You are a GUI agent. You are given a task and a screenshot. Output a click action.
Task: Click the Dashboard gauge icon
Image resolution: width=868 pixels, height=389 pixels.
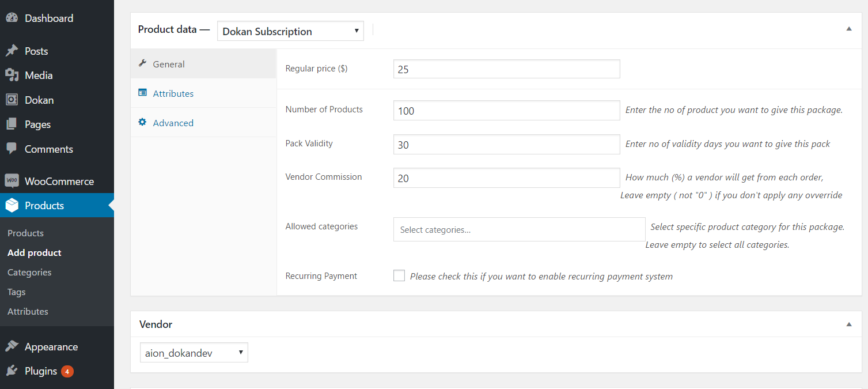tap(12, 18)
